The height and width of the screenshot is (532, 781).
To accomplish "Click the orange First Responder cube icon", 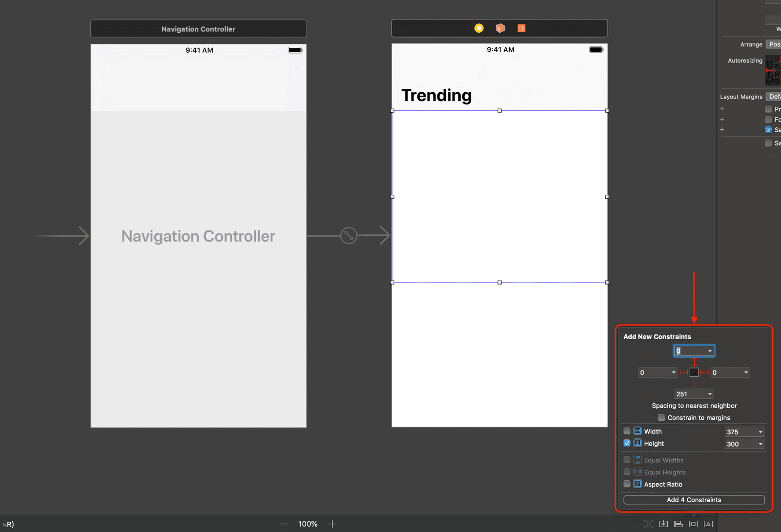I will coord(500,28).
